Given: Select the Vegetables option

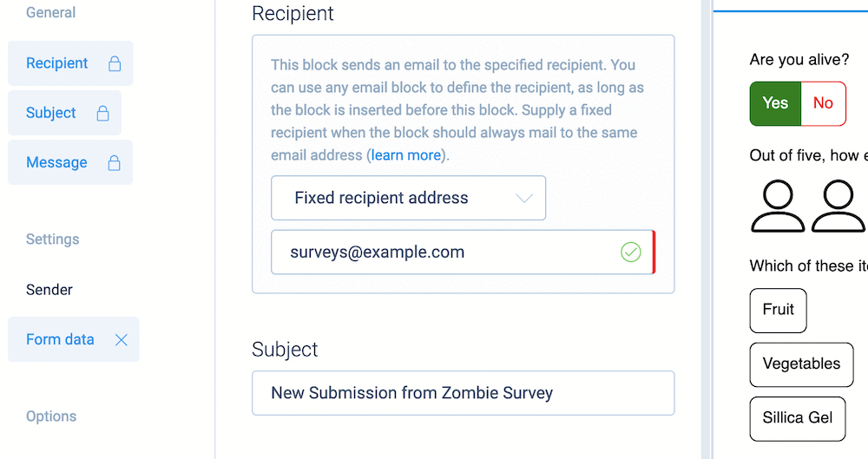Looking at the screenshot, I should pyautogui.click(x=801, y=364).
